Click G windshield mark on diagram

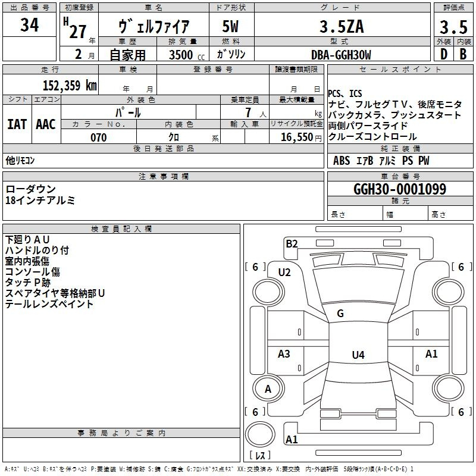click(x=340, y=314)
